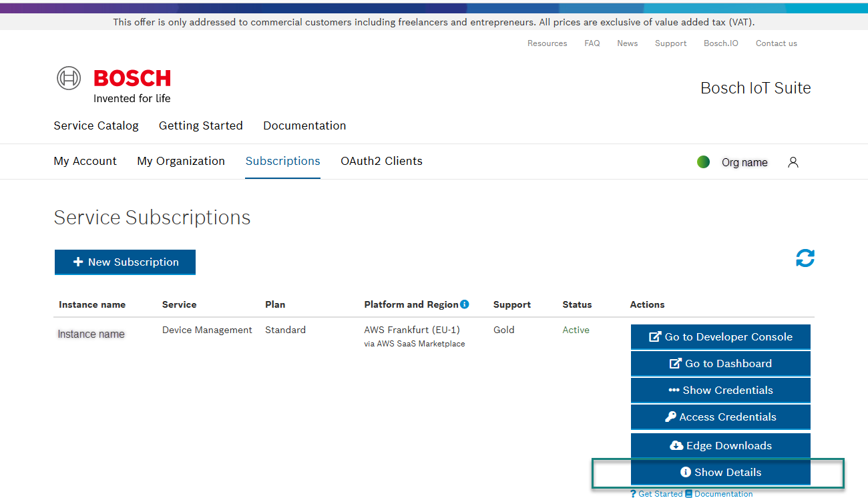Click the Status column header
868x504 pixels.
click(x=577, y=304)
